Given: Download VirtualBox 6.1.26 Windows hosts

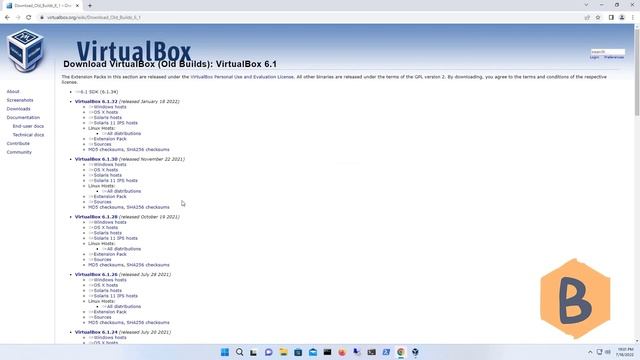Looking at the screenshot, I should 107,280.
